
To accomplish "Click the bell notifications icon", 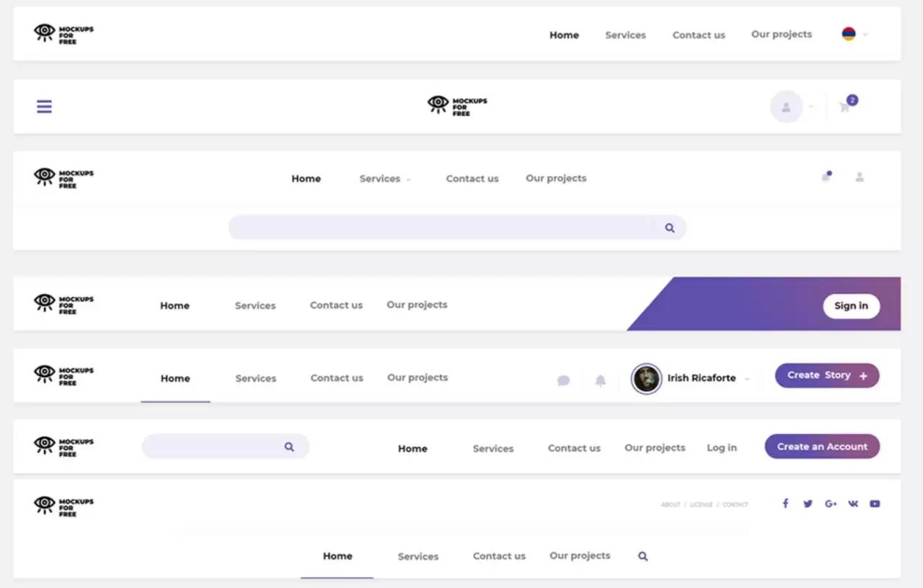I will [600, 380].
